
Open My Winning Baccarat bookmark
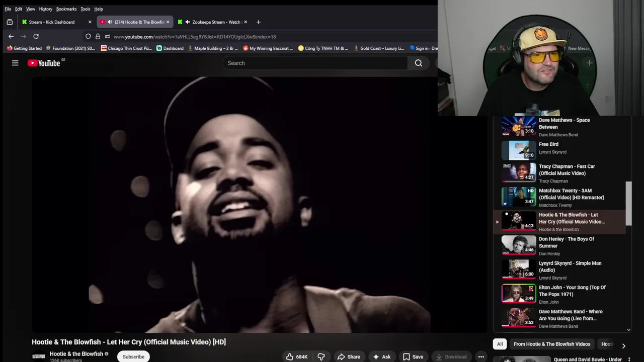[x=268, y=48]
